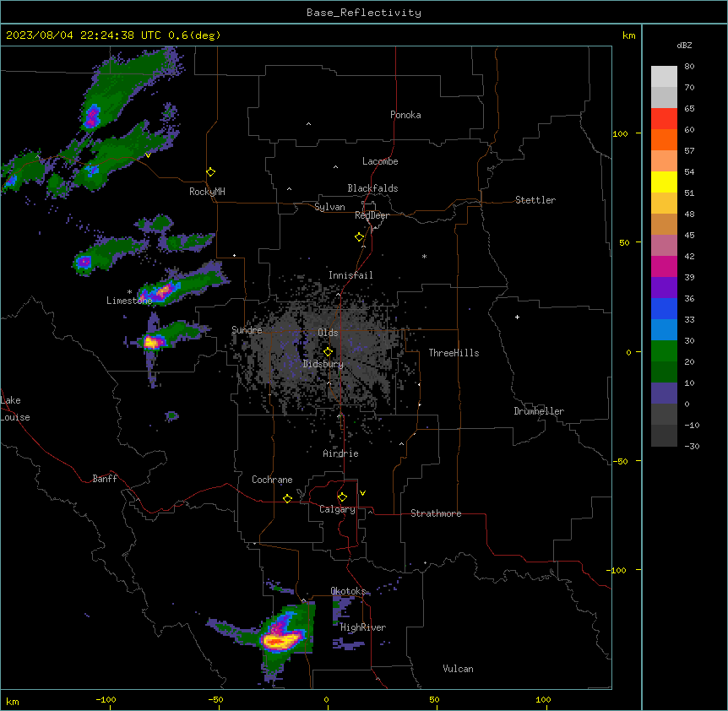
Task: Click the yellow diamond marker below Cochrane
Action: click(287, 498)
